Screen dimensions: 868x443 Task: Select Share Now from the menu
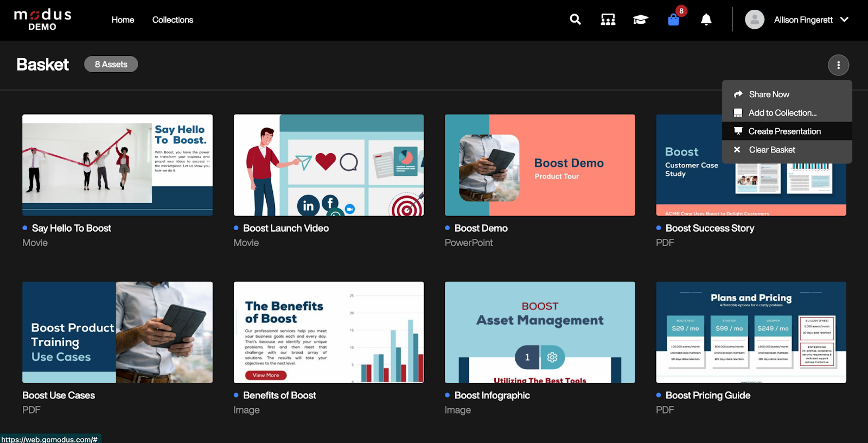point(769,94)
